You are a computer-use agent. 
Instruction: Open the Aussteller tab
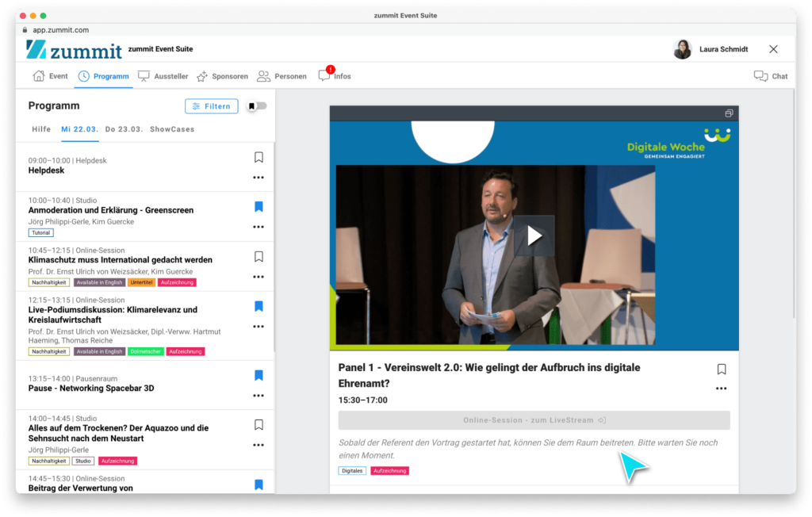point(163,76)
